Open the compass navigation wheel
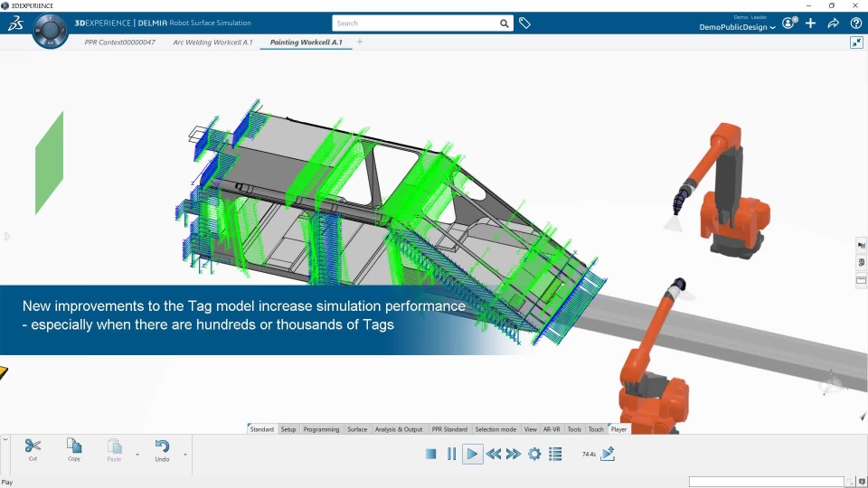 tap(50, 31)
